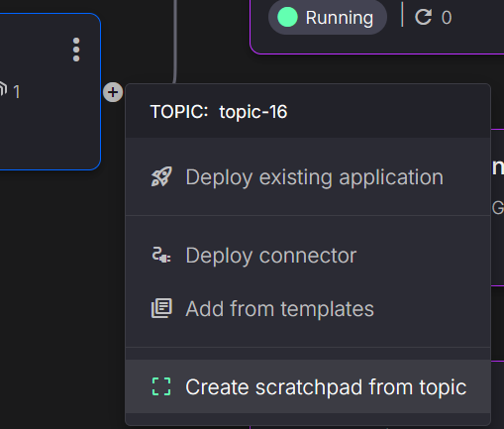Screen dimensions: 504x429
Task: Click the rocket icon for Deploy existing application
Action: (161, 176)
